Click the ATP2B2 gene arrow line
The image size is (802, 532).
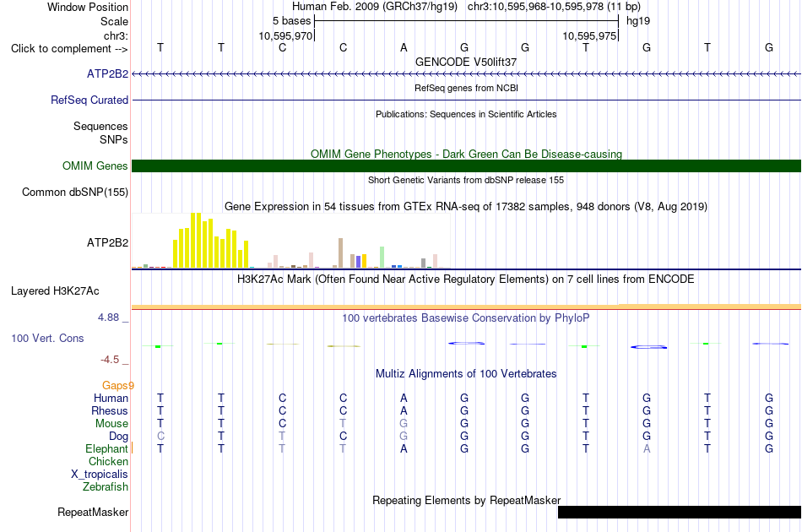tap(467, 74)
